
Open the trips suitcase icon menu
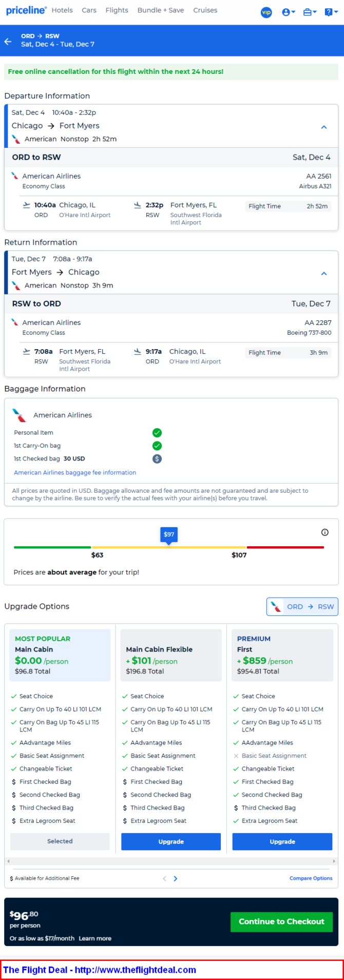coord(310,12)
